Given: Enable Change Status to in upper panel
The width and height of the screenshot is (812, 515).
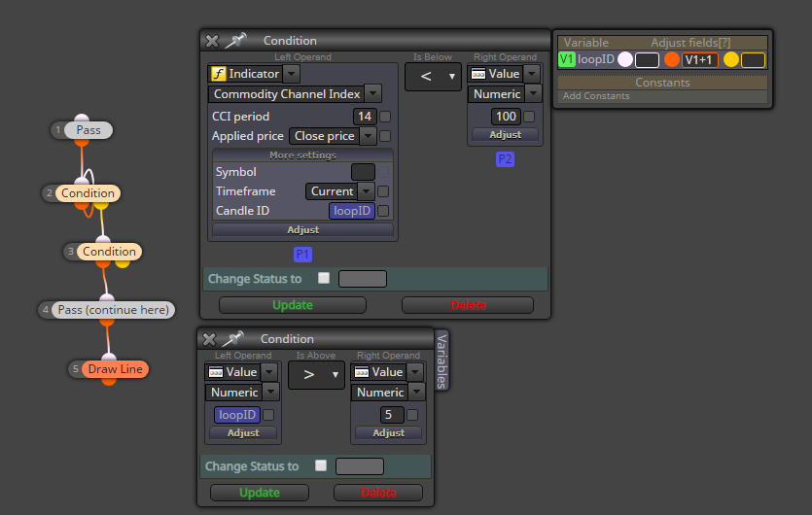Looking at the screenshot, I should coord(324,279).
